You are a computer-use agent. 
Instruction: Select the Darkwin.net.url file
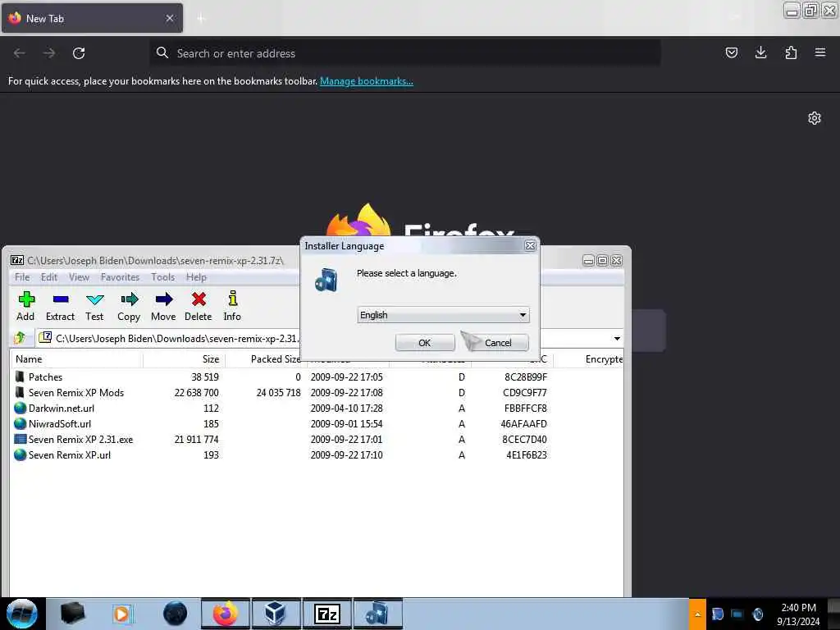tap(316, 409)
